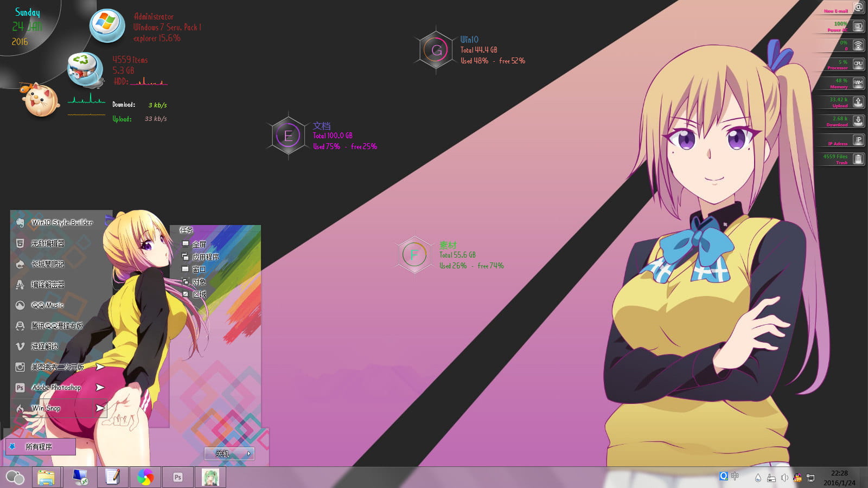Open the arrow beside the 关机 button

249,454
